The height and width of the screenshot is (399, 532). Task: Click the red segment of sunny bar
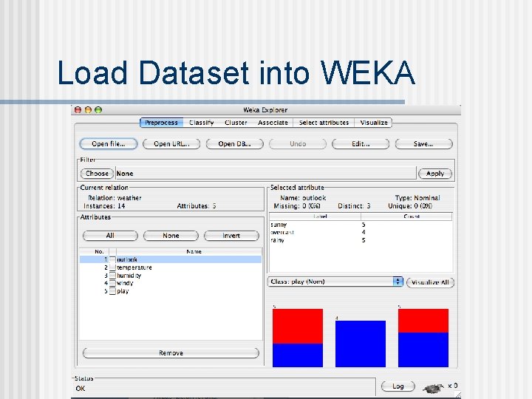coord(298,326)
